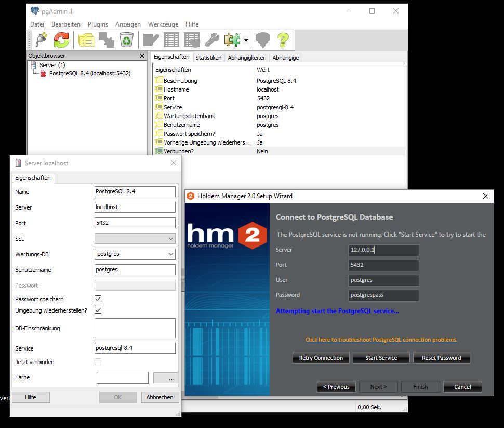Click the refresh arrows toolbar icon

click(61, 40)
